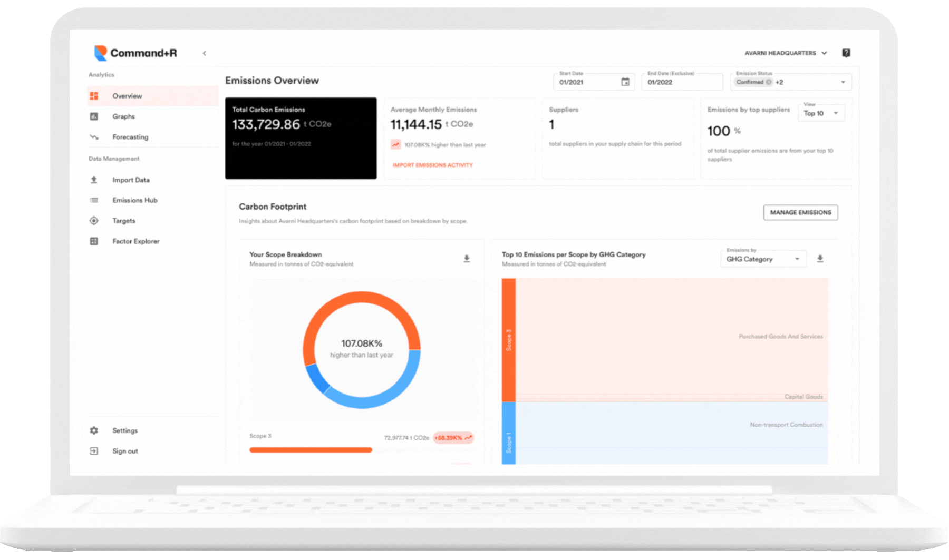Select Overview in the sidebar
Image resolution: width=949 pixels, height=560 pixels.
(152, 96)
